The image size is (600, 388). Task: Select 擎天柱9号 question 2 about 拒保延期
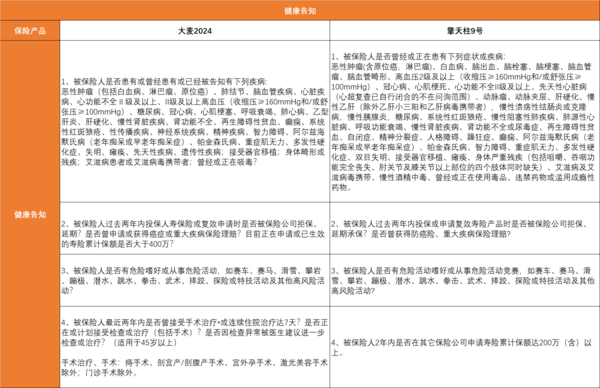(465, 228)
